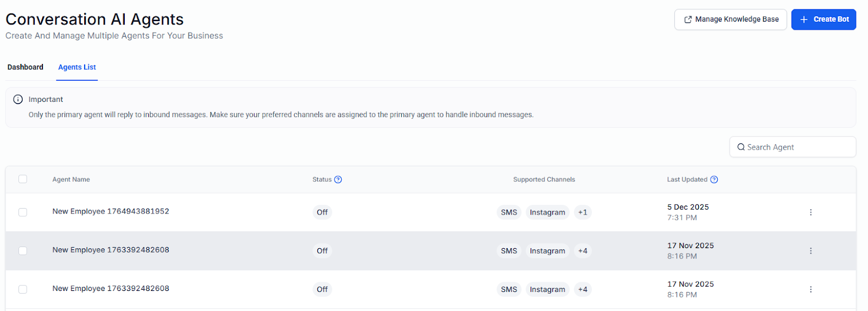This screenshot has width=868, height=311.
Task: Click the info icon beside Important notice
Action: coord(18,99)
